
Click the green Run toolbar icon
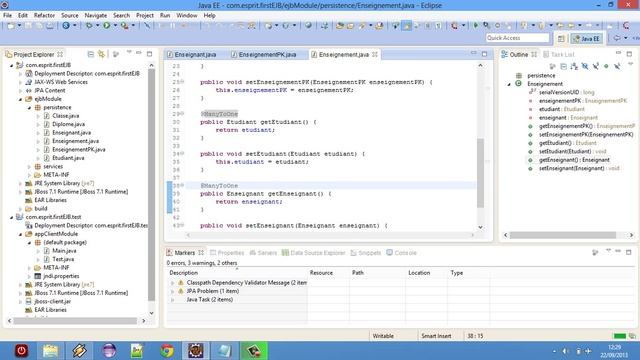107,26
